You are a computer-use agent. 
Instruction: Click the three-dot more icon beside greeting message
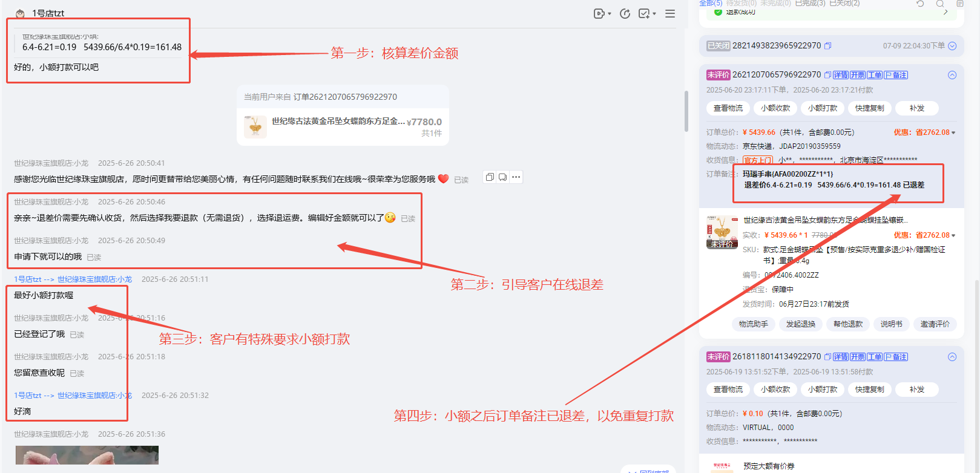[x=516, y=177]
